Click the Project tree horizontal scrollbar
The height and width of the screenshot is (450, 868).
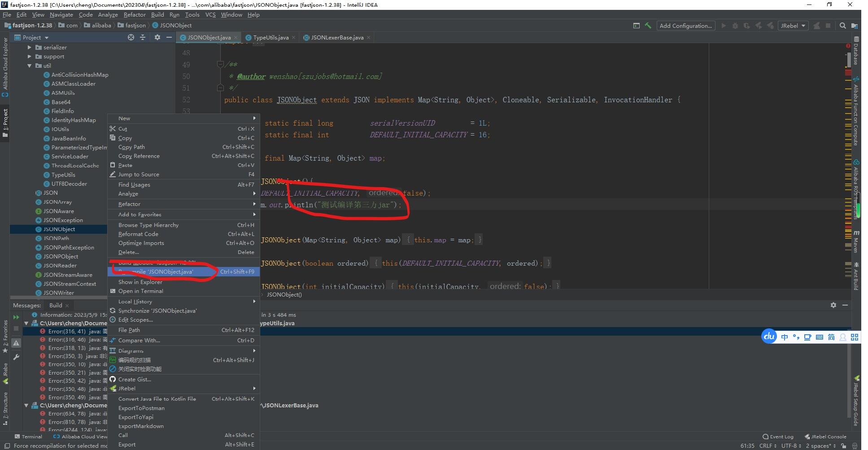click(58, 297)
